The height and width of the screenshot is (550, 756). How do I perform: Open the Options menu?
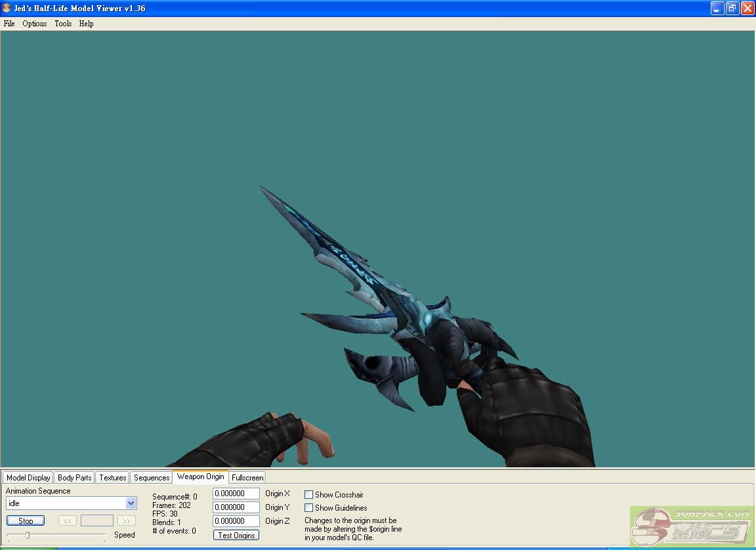[x=34, y=24]
